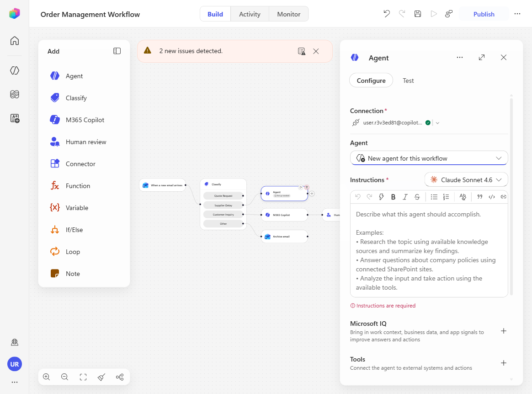Open the create-with-AI icon in sidebar
The image size is (532, 394).
tap(15, 118)
